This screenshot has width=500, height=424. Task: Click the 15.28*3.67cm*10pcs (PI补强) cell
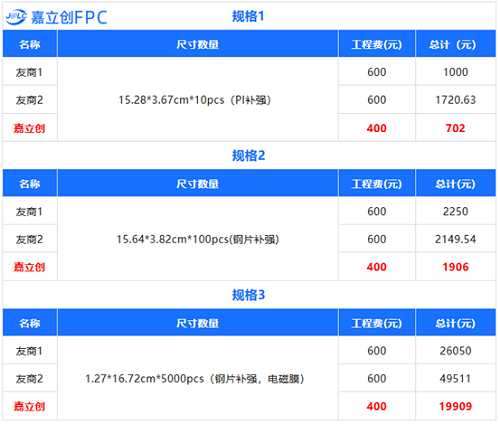(x=198, y=100)
